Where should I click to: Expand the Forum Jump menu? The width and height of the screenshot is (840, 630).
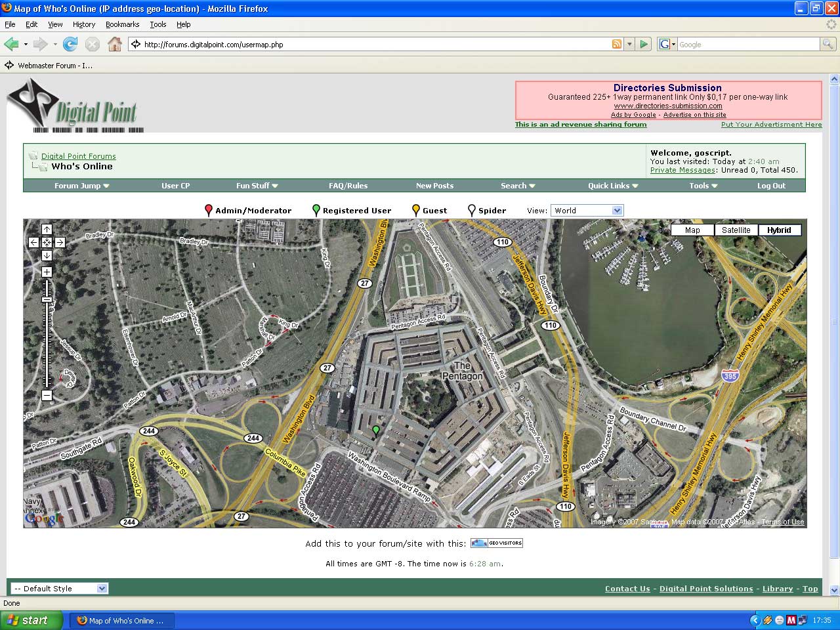pyautogui.click(x=82, y=186)
